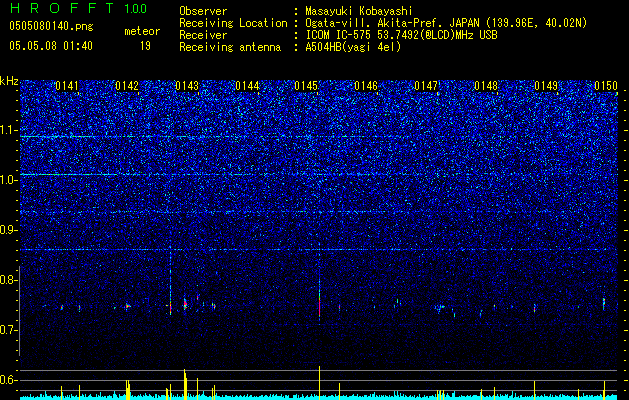Click the A504HB(yagi 4el) antenna text

[353, 47]
